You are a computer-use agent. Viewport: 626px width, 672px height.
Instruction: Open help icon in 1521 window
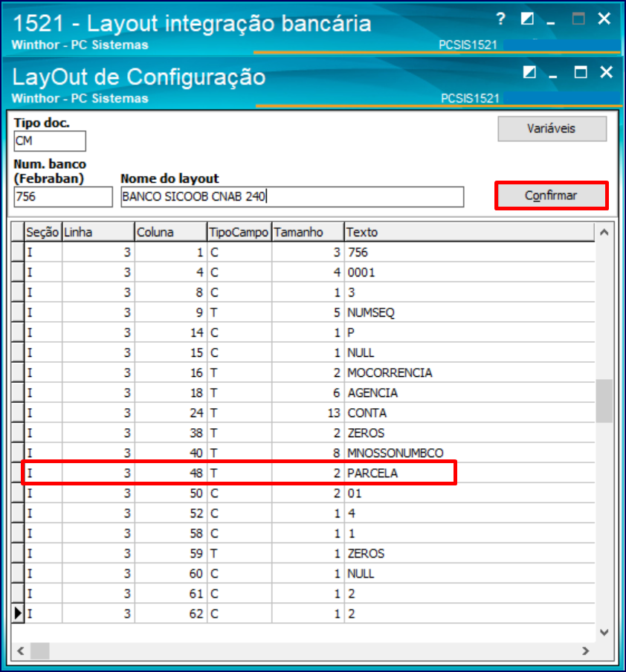click(x=501, y=19)
